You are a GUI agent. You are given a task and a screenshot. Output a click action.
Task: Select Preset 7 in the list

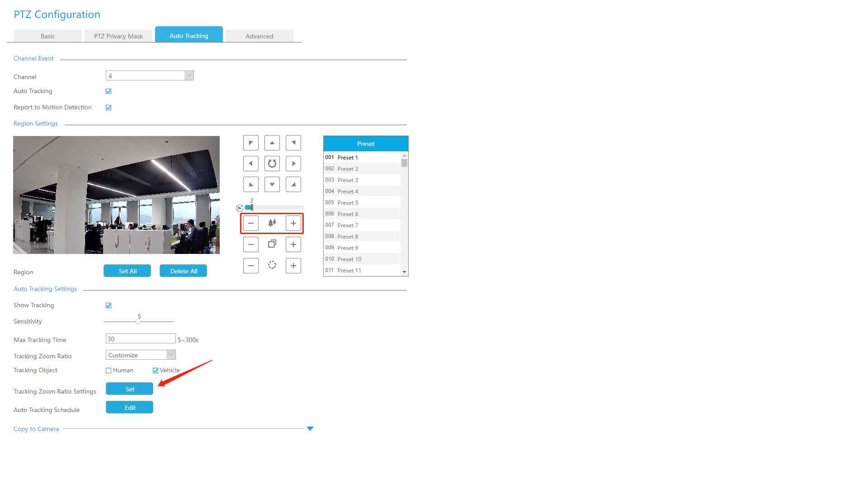point(362,225)
